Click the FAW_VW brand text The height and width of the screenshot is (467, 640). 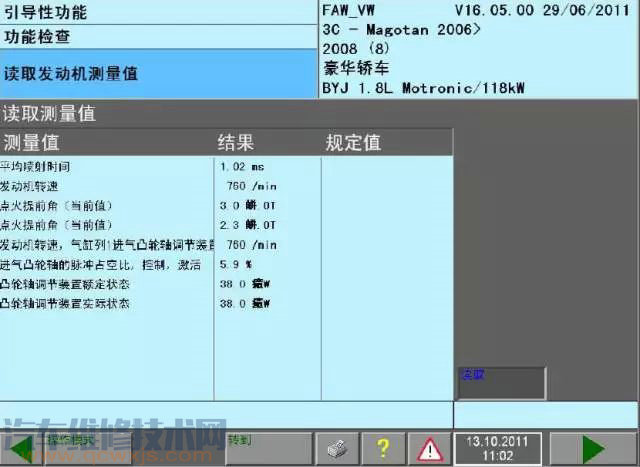[349, 11]
